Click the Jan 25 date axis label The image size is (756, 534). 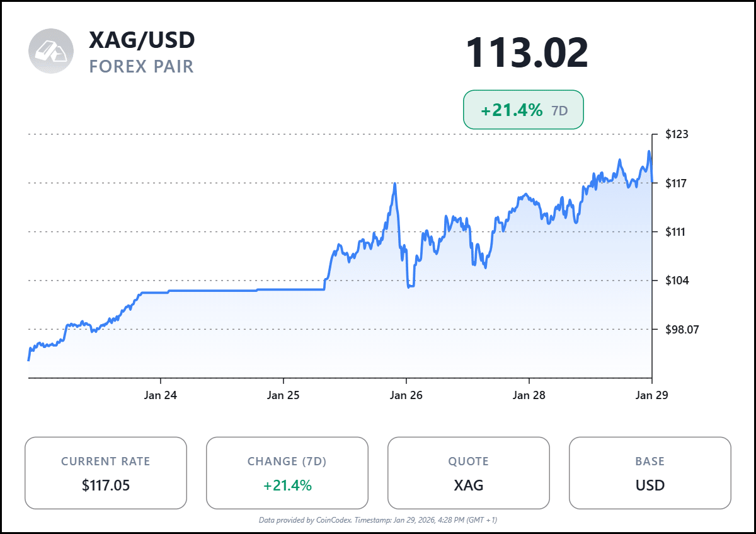[283, 395]
